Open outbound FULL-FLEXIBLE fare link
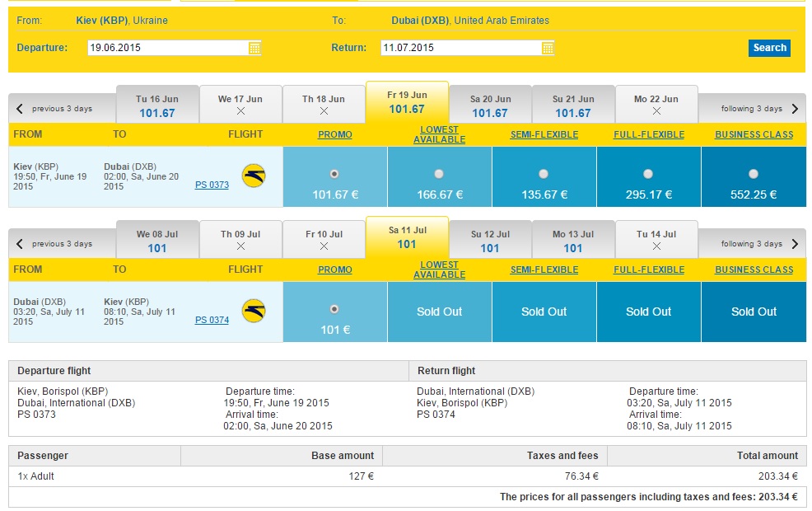812x511 pixels. pyautogui.click(x=649, y=134)
